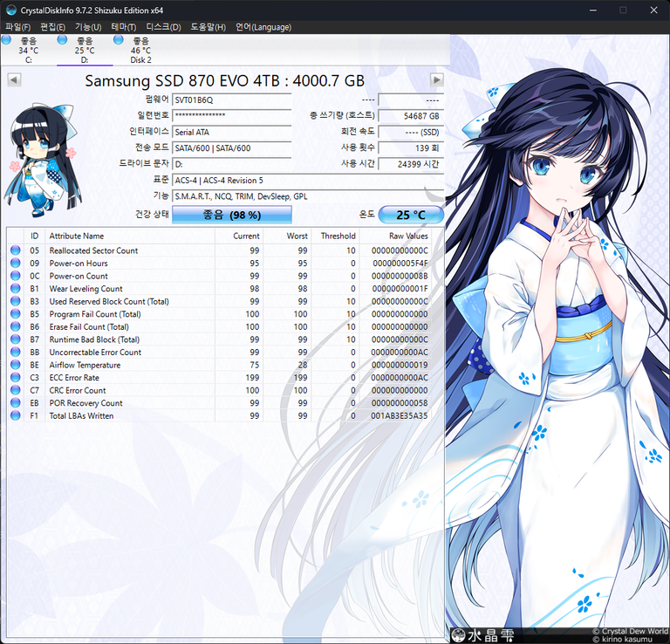This screenshot has width=670, height=644.
Task: Go to next disk with right arrow
Action: (436, 80)
